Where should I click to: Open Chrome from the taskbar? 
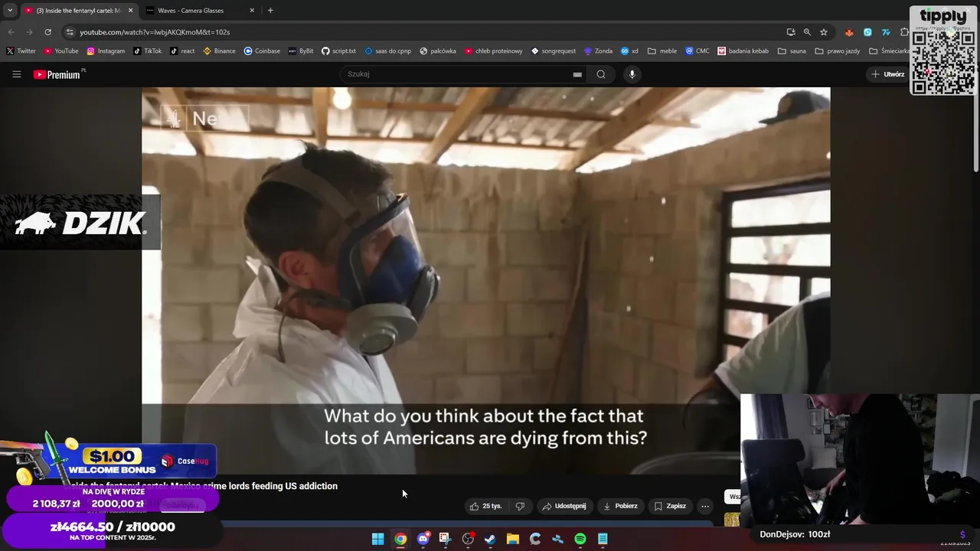pyautogui.click(x=400, y=539)
